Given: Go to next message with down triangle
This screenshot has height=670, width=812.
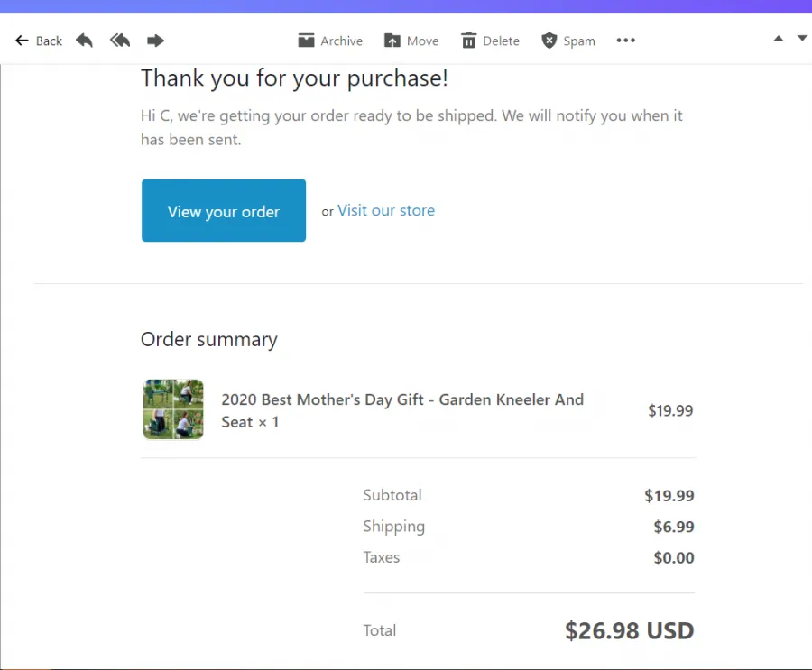Looking at the screenshot, I should click(x=802, y=38).
